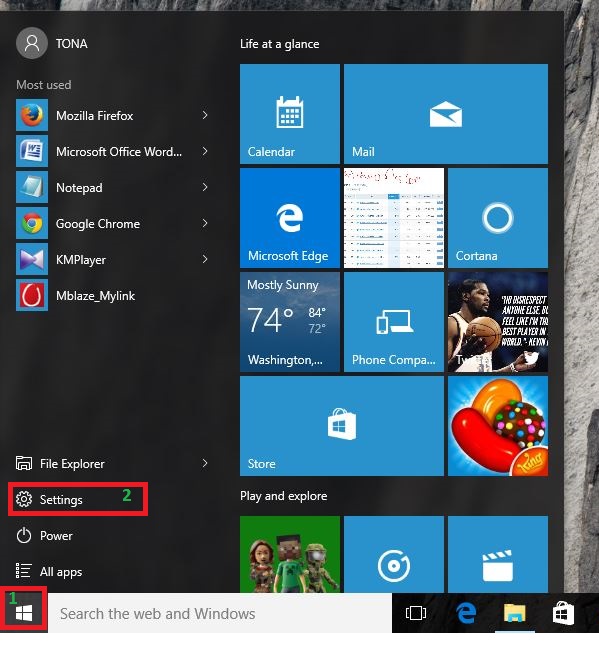Launch Microsoft Edge tile
This screenshot has width=599, height=646.
pyautogui.click(x=290, y=218)
